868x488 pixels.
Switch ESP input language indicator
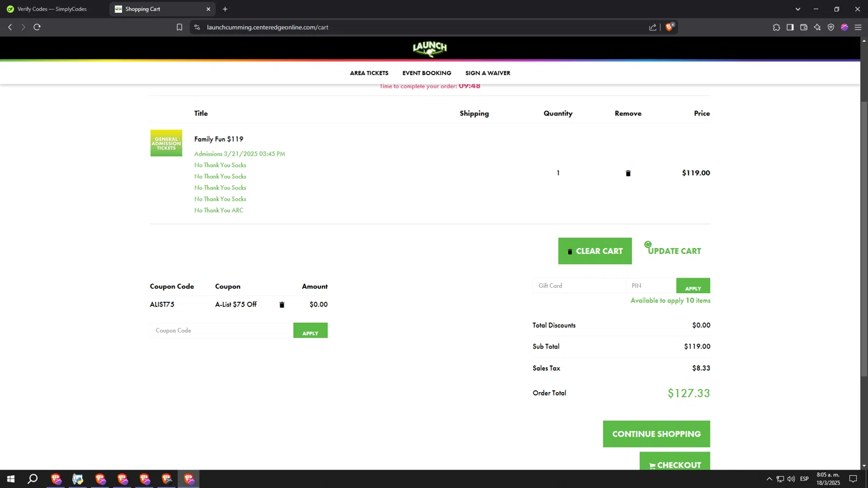pos(804,479)
